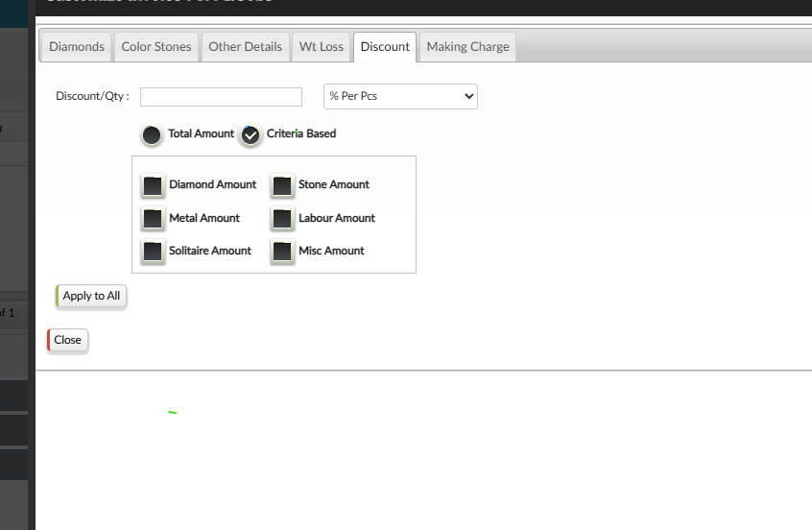The image size is (812, 530).
Task: Switch to the Diamonds tab
Action: (x=76, y=47)
